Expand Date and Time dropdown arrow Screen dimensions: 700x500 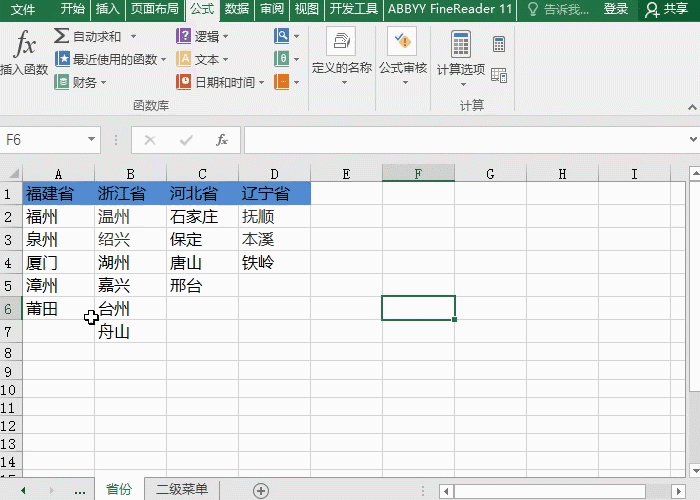pos(261,83)
